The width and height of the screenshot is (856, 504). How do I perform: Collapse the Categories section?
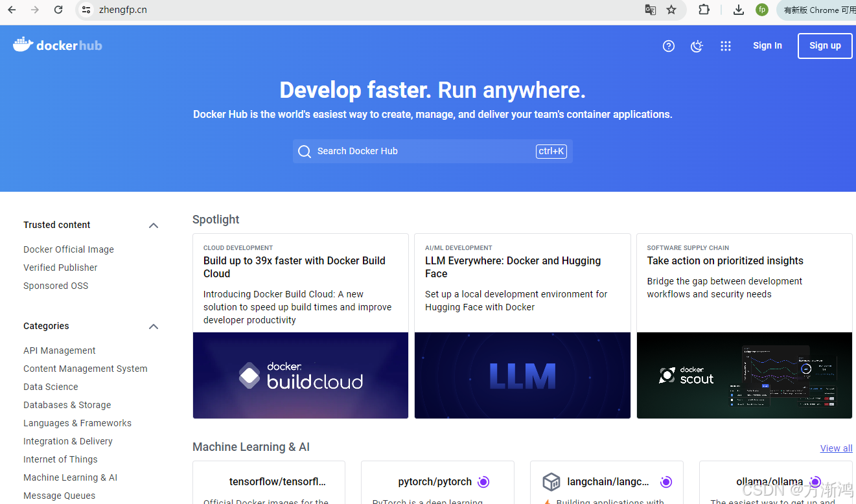pos(154,326)
